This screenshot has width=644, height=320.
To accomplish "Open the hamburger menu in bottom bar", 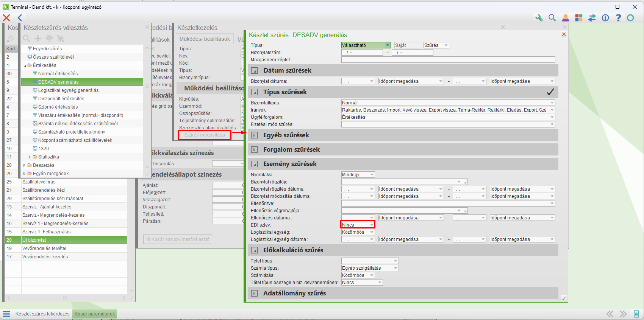I will [6, 314].
